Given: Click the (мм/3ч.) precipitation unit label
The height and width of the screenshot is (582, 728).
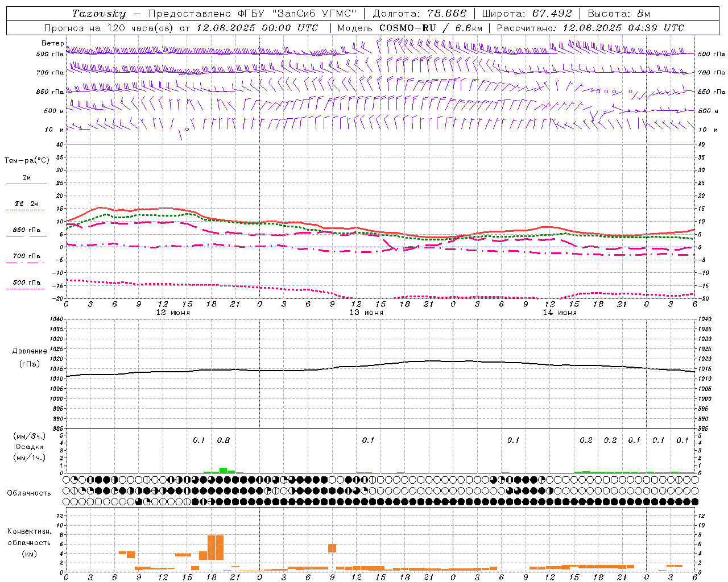Looking at the screenshot, I should click(x=30, y=436).
